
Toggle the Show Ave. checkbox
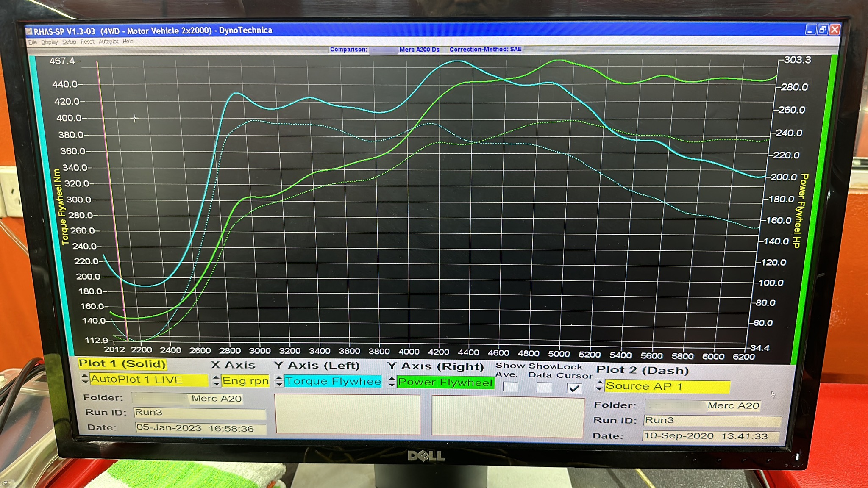(510, 387)
